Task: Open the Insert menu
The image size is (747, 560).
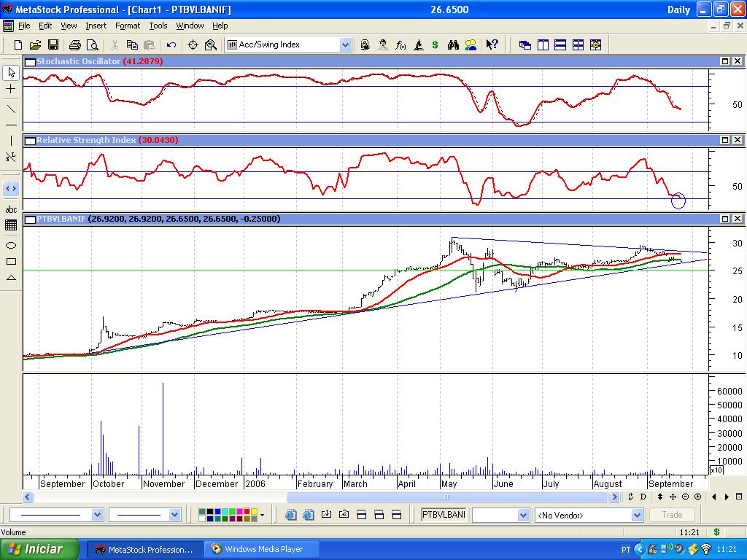Action: pyautogui.click(x=96, y=26)
